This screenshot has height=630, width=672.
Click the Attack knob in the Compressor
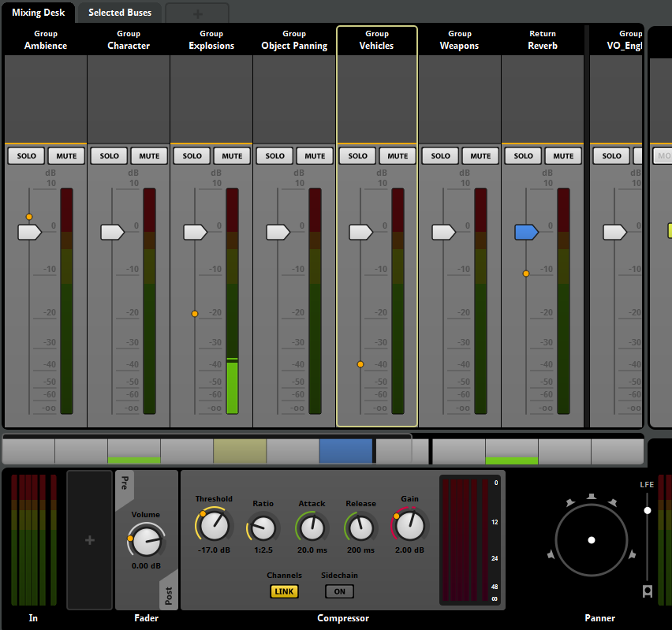tap(312, 526)
